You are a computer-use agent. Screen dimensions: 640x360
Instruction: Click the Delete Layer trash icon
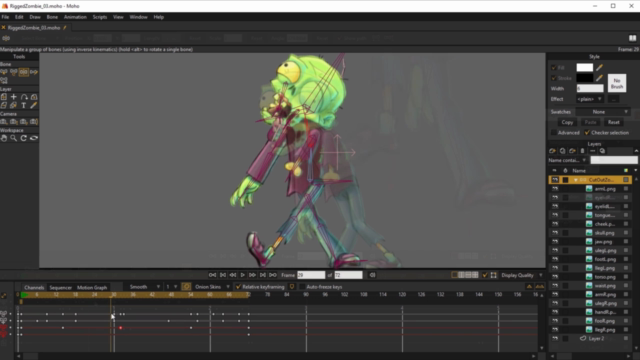582,151
